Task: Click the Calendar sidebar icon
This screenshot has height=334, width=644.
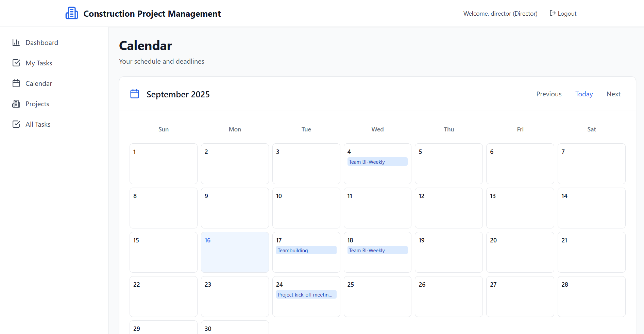Action: 16,83
